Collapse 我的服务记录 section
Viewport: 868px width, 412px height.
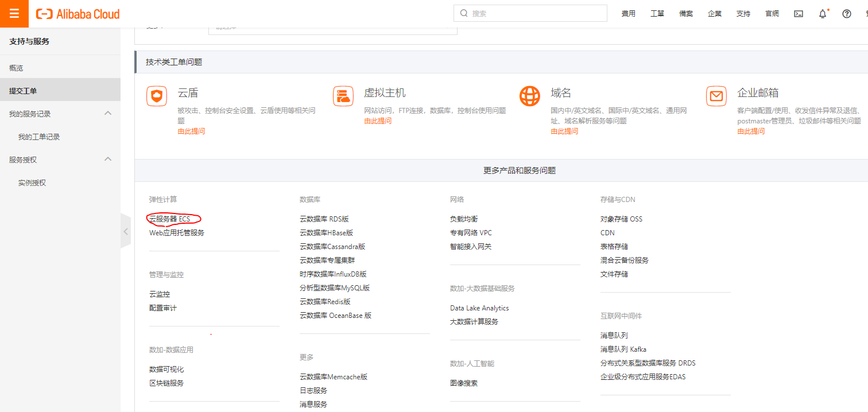tap(107, 114)
